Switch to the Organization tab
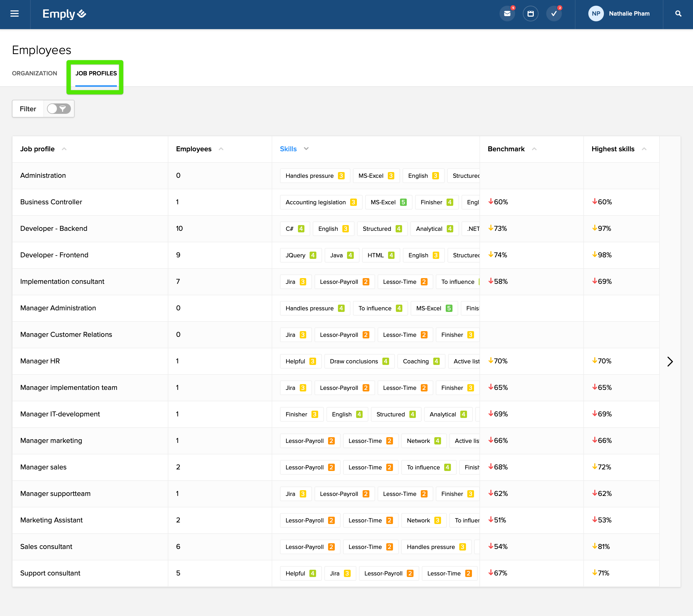Viewport: 693px width, 616px height. tap(35, 73)
